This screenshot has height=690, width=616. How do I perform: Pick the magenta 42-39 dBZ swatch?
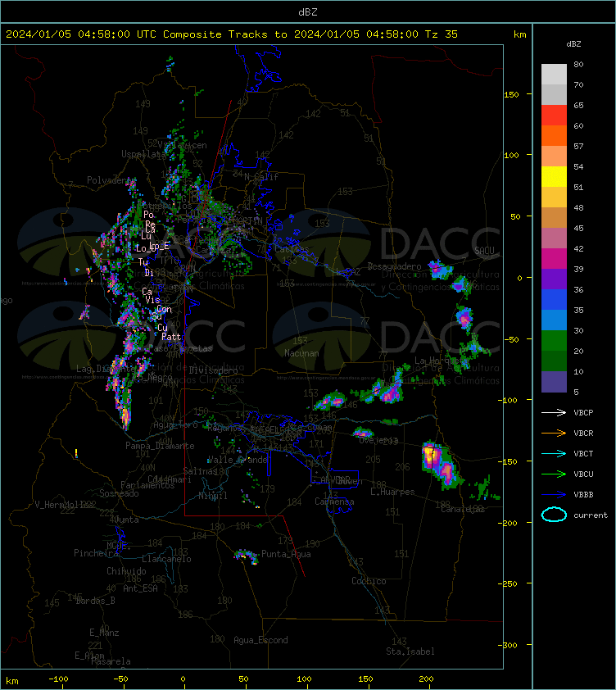click(554, 258)
